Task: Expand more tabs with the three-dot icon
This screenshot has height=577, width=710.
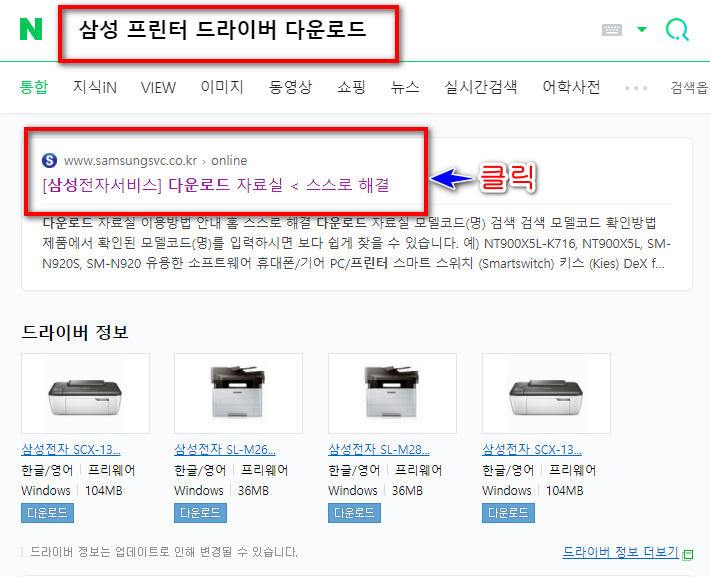Action: pos(636,88)
